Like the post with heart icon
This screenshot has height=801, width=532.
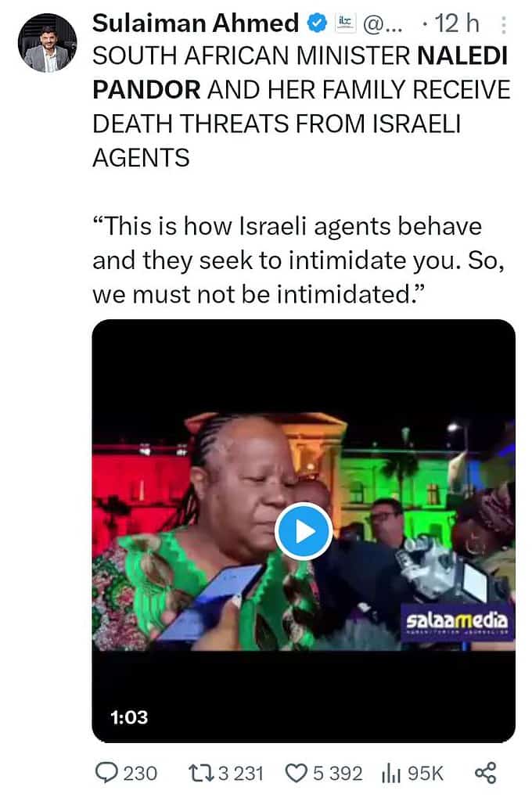[297, 773]
